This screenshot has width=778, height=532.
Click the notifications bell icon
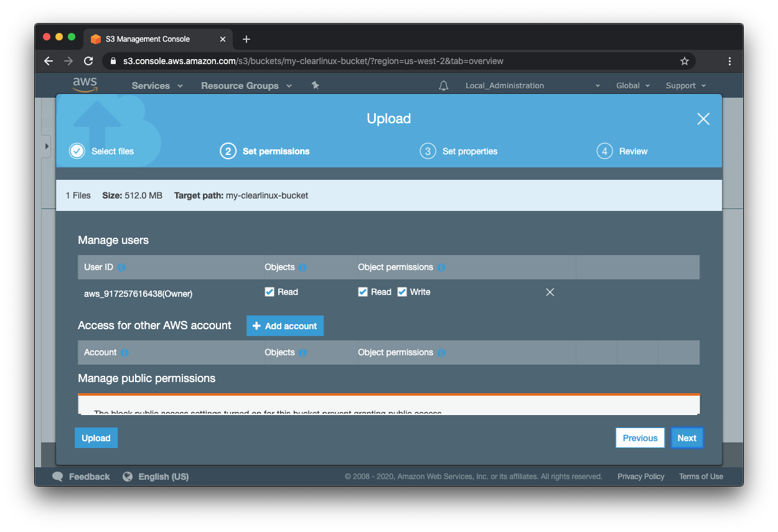(x=443, y=86)
